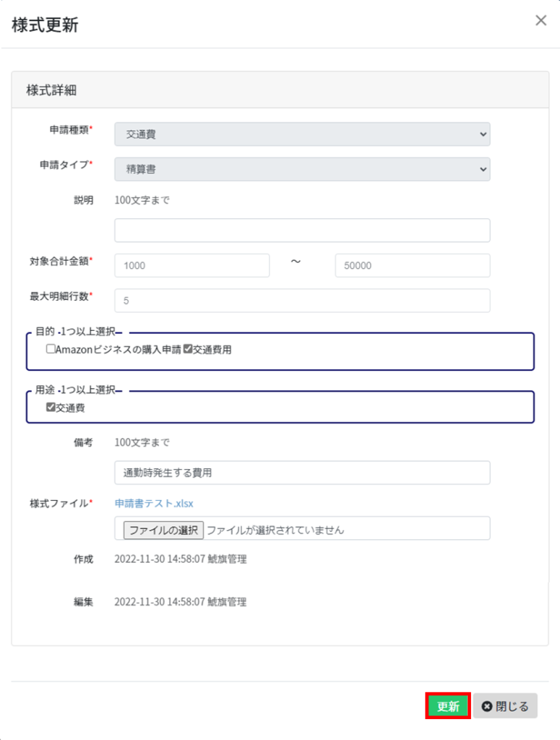560x740 pixels.
Task: Click the 様式詳細 panel header
Action: click(280, 90)
